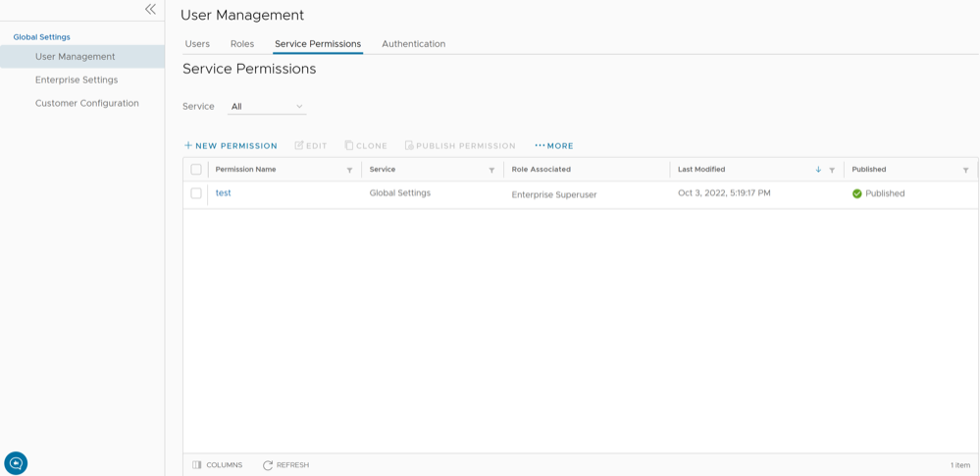
Task: Collapse the left sidebar with double chevron
Action: [x=150, y=9]
